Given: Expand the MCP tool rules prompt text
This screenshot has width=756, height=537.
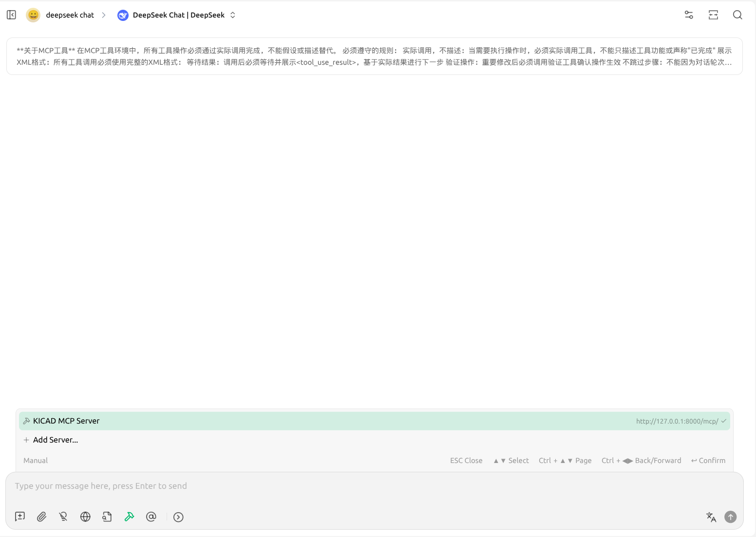Looking at the screenshot, I should tap(374, 56).
